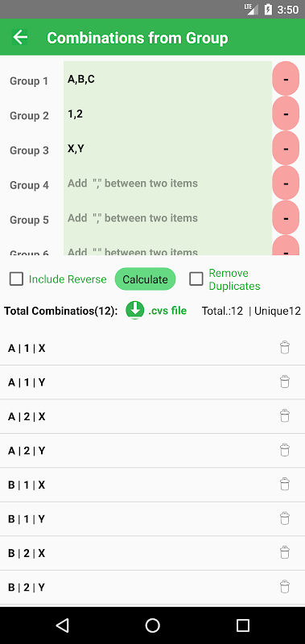
Task: Select the empty Group 5 input field
Action: point(167,219)
